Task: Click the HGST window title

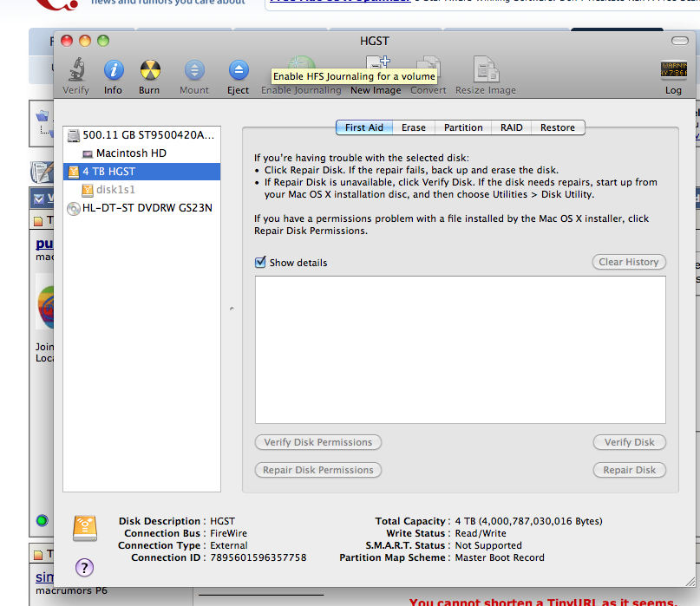Action: [x=374, y=41]
